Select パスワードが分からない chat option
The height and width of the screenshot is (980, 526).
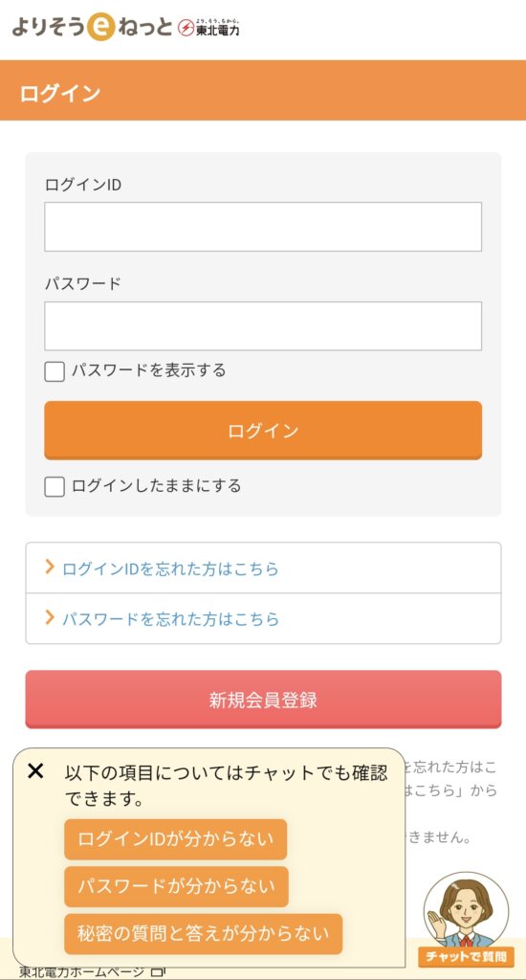176,886
